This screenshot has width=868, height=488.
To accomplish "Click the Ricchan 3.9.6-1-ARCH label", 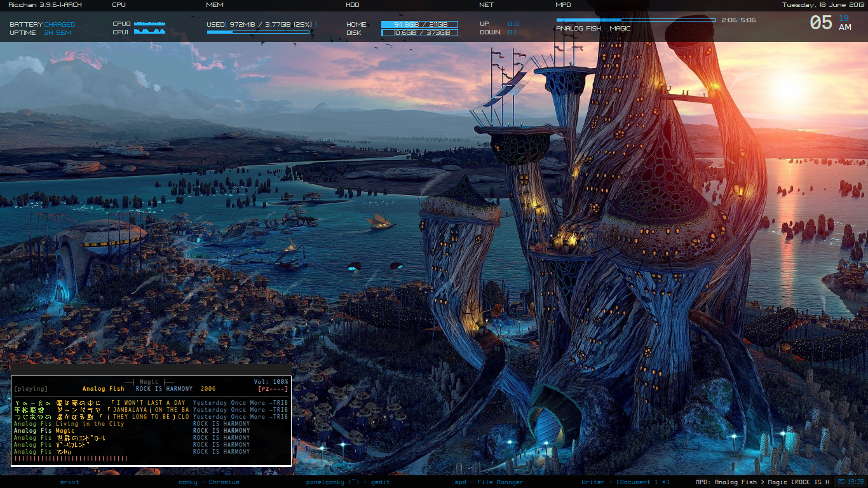I will point(45,4).
